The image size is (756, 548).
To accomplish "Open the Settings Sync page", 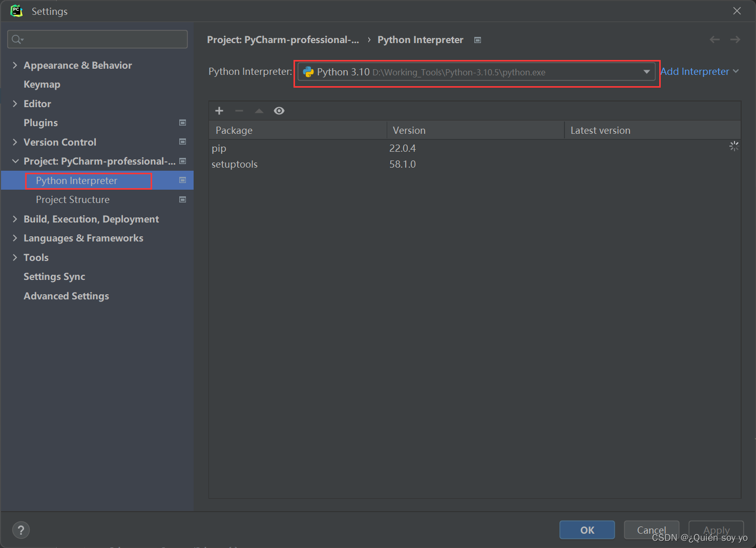I will click(x=54, y=276).
